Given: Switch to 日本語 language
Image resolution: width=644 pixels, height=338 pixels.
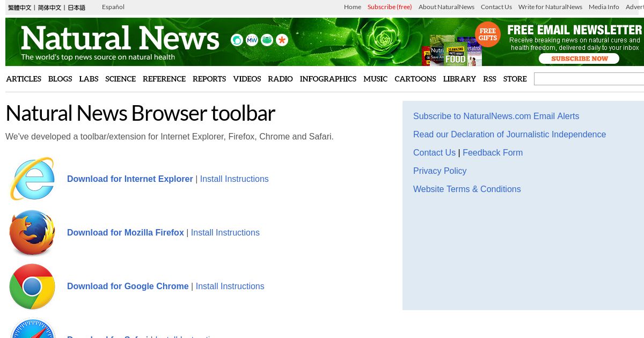Looking at the screenshot, I should 76,8.
